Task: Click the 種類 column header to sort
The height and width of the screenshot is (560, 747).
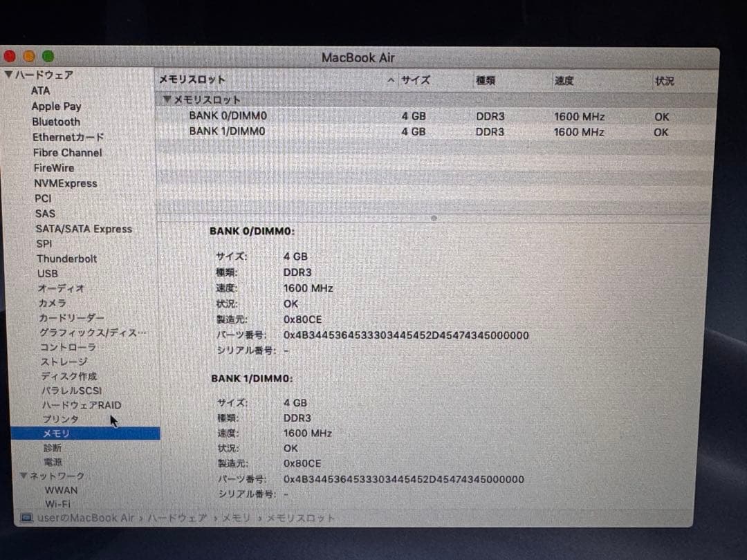Action: 486,80
